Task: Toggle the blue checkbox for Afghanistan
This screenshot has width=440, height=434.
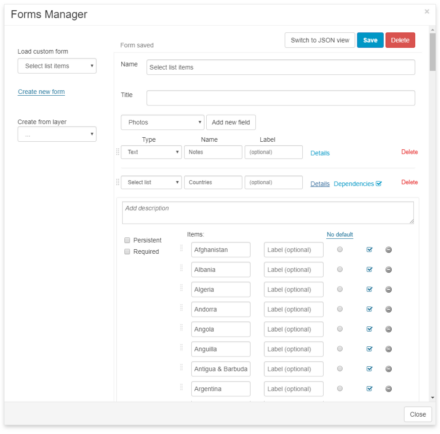Action: [x=369, y=249]
